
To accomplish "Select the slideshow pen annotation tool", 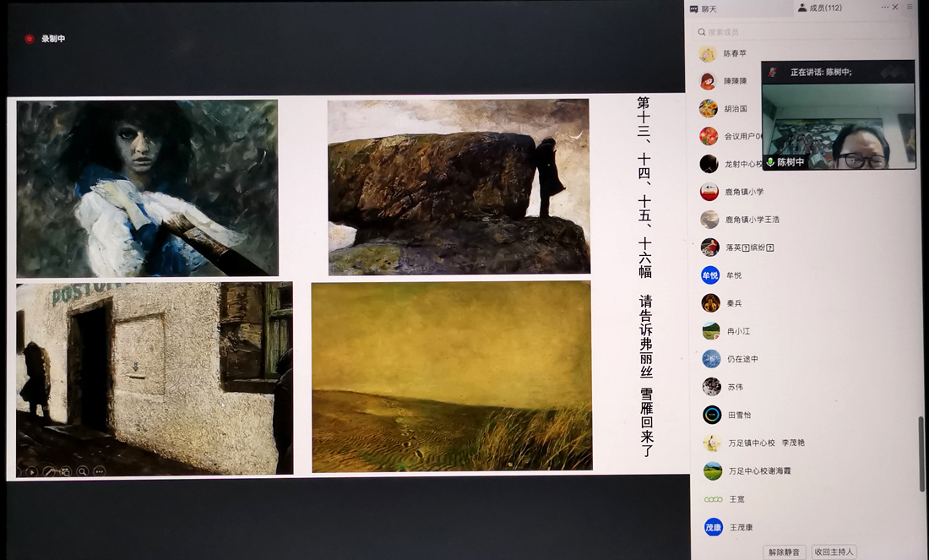I will point(49,471).
